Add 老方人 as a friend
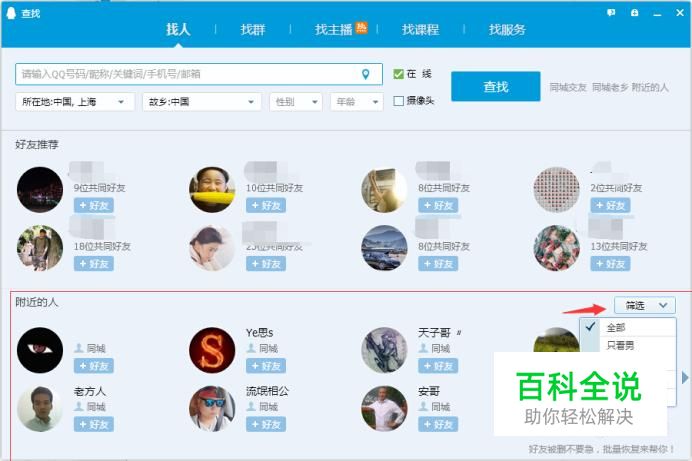This screenshot has width=692, height=461. tap(94, 424)
